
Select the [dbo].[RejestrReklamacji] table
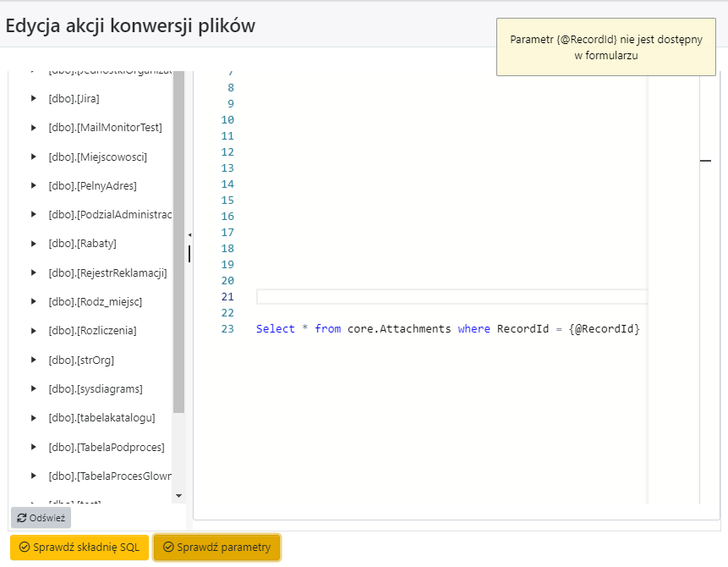[107, 272]
